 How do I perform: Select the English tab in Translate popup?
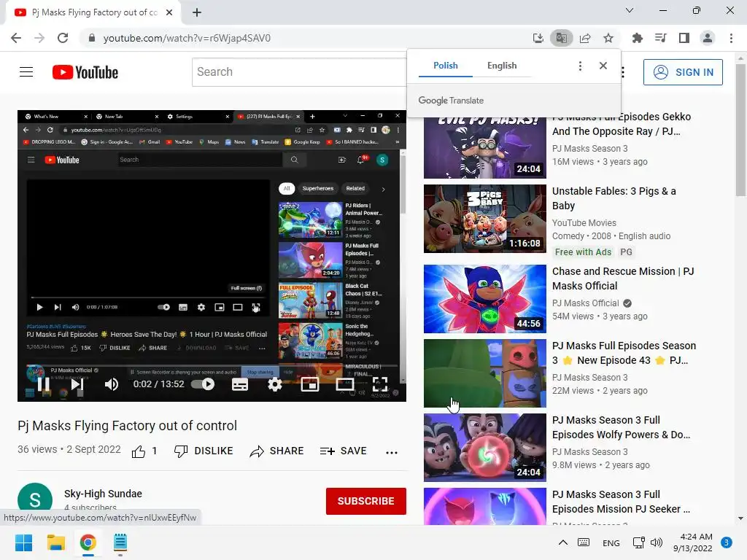click(502, 65)
